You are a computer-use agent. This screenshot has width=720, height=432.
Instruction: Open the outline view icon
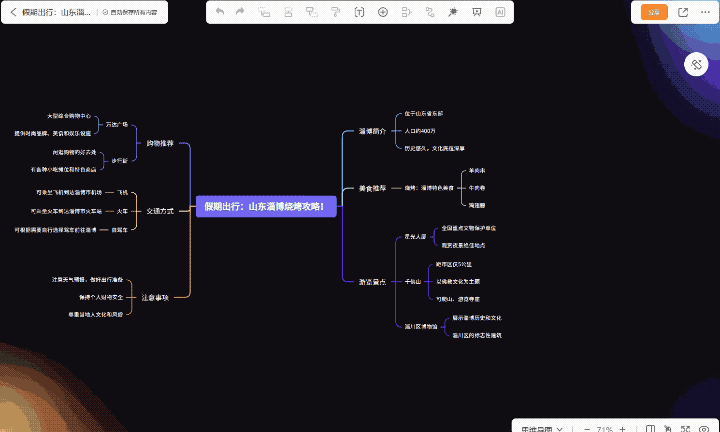pos(650,429)
